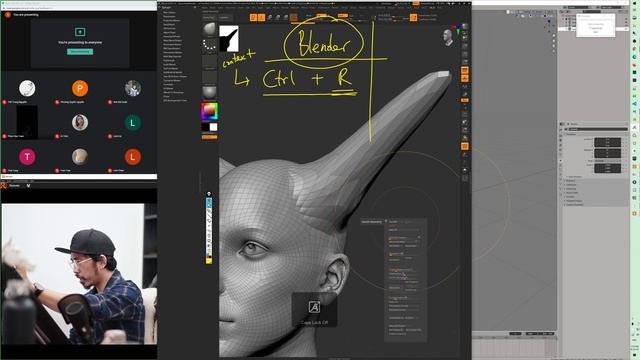This screenshot has height=360, width=640.
Task: Toggle the orange PolyF button on right shelf
Action: coord(464,146)
